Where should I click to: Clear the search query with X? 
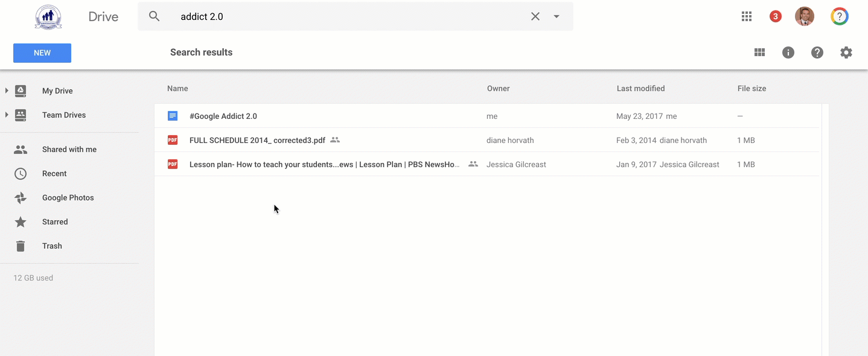point(535,16)
